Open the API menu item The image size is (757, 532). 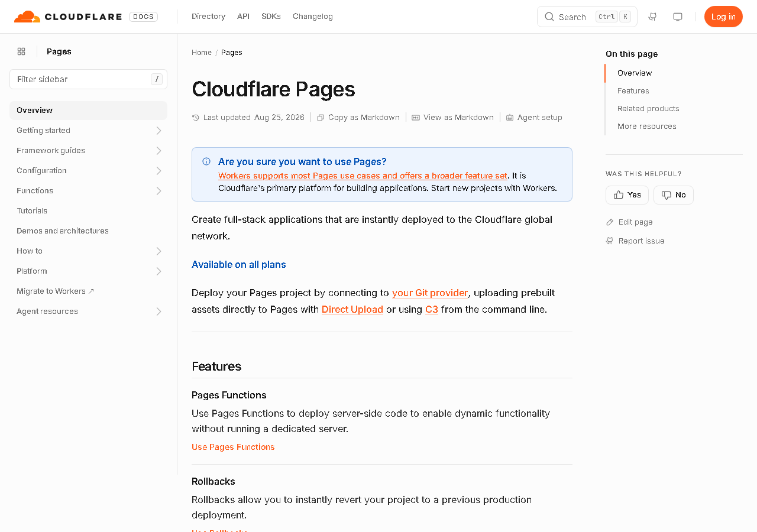pos(243,17)
